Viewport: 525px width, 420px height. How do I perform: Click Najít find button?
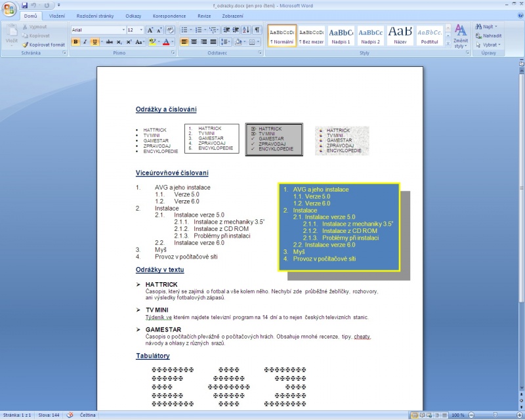[486, 26]
